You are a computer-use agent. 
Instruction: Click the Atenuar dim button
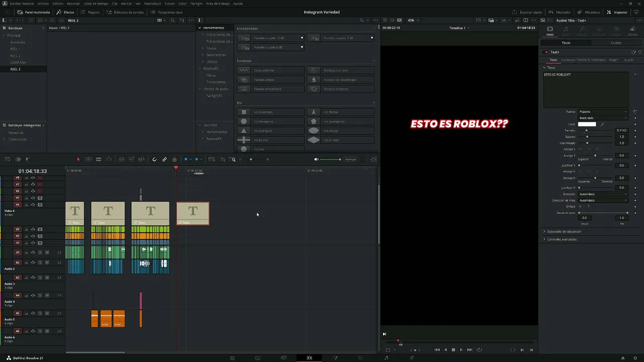[x=350, y=159]
